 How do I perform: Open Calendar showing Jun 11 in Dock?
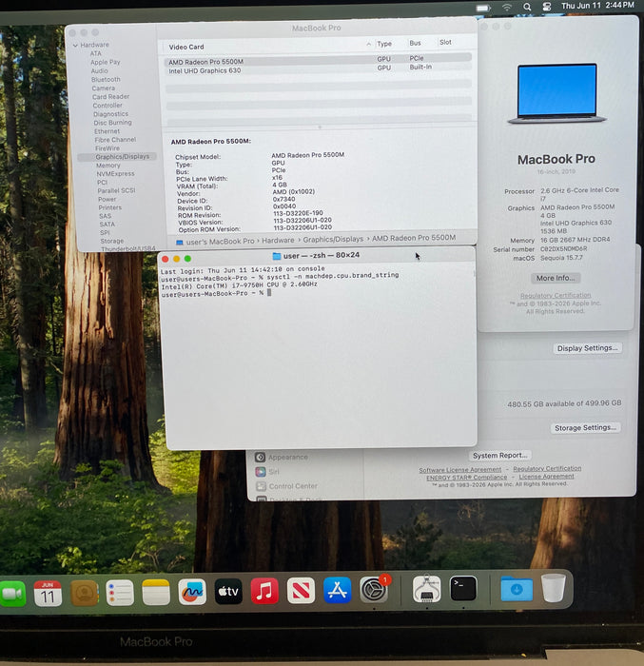48,593
